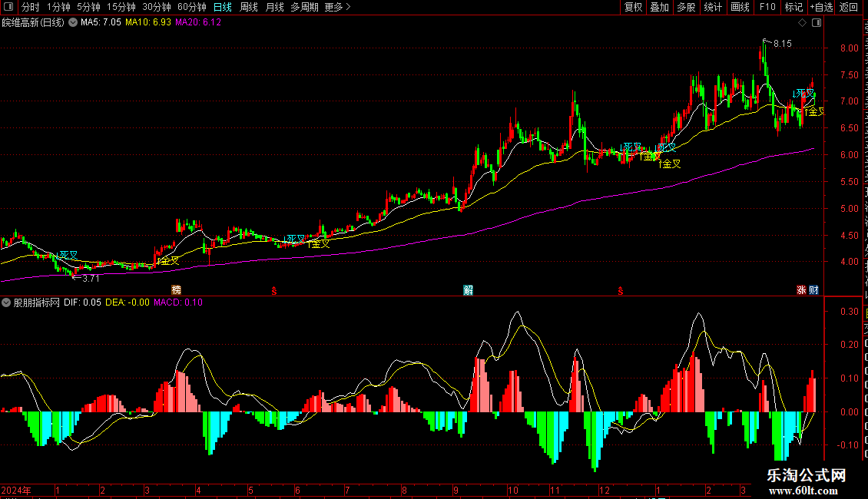Click the 返回 back button
Screen dimensions: 868x499
tap(848, 7)
